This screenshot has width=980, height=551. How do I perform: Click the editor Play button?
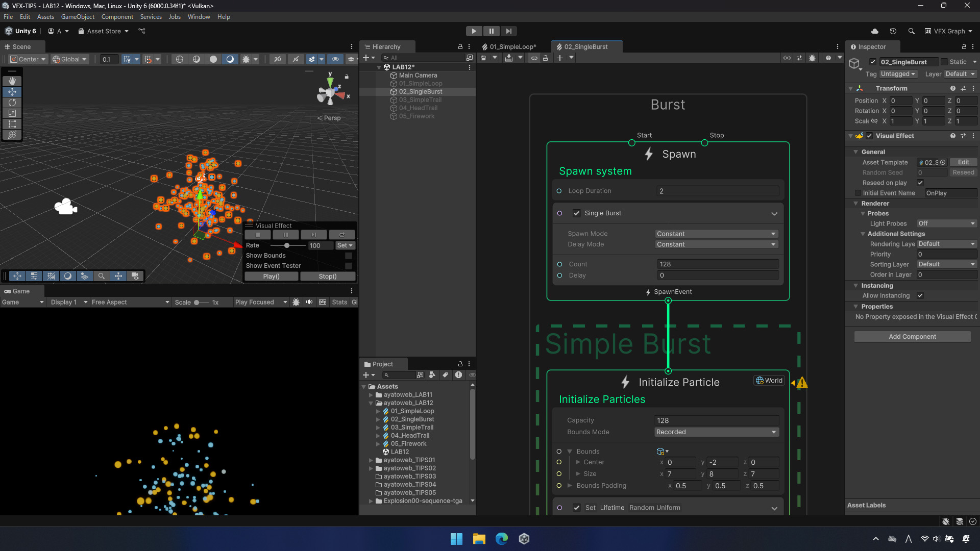point(474,31)
